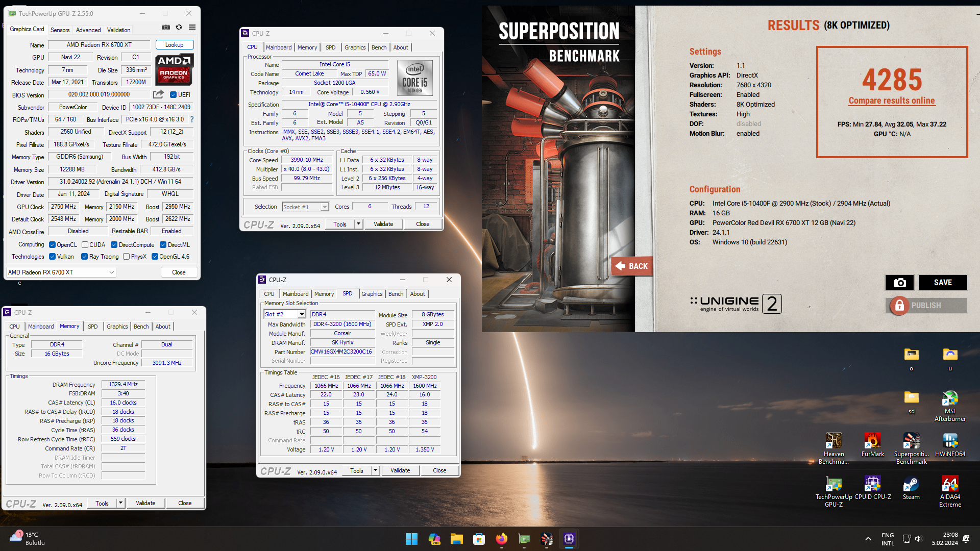Click Compare results online link
Screen dimensions: 980x551
point(892,101)
